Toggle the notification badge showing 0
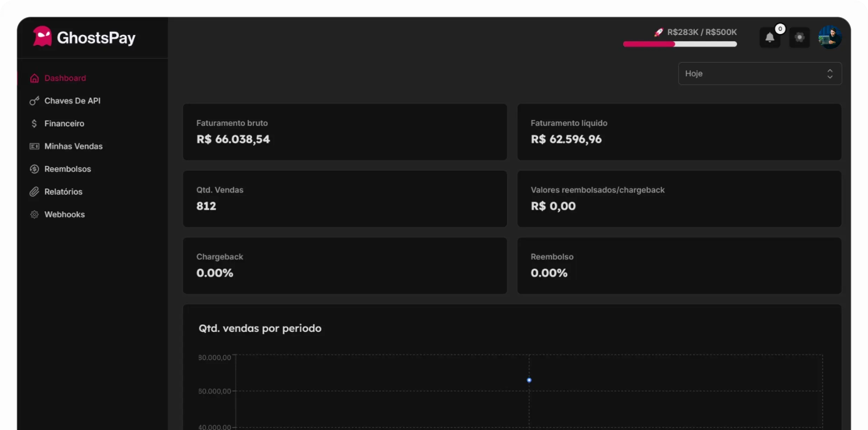 pos(780,29)
